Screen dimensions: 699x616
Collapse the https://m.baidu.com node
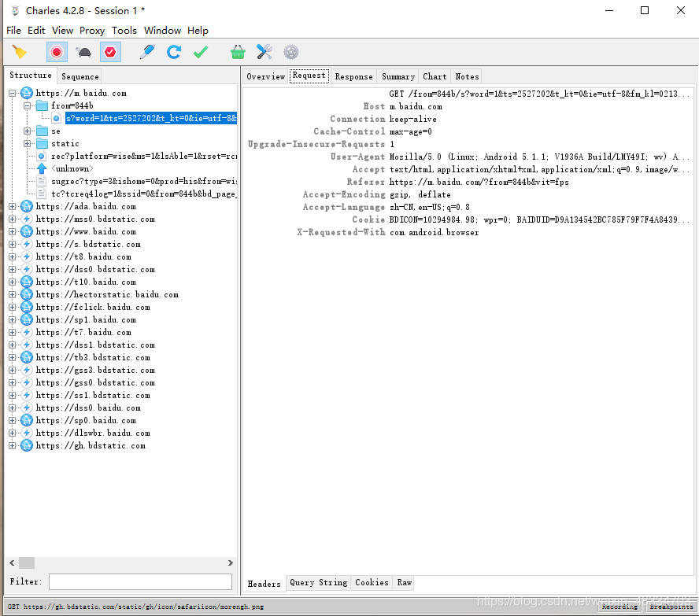pyautogui.click(x=12, y=93)
